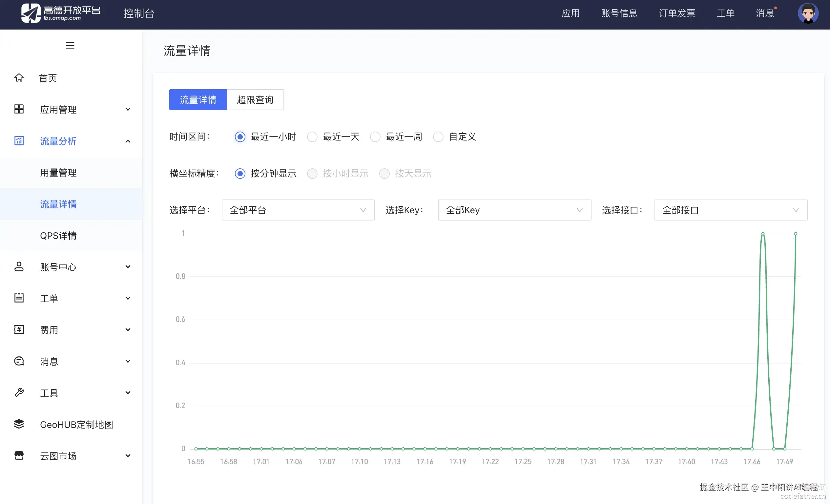Open the 全部平台 platform dropdown
Image resolution: width=830 pixels, height=504 pixels.
pyautogui.click(x=298, y=210)
